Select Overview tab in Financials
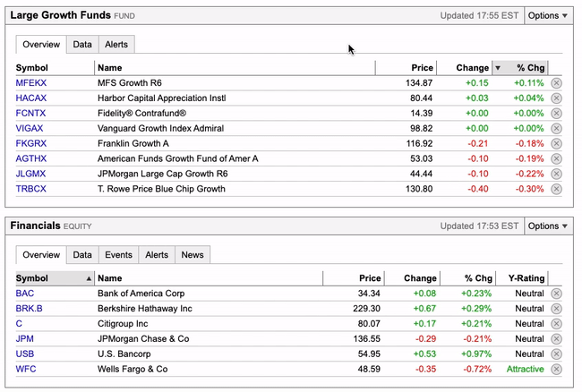This screenshot has height=392, width=582. tap(41, 255)
